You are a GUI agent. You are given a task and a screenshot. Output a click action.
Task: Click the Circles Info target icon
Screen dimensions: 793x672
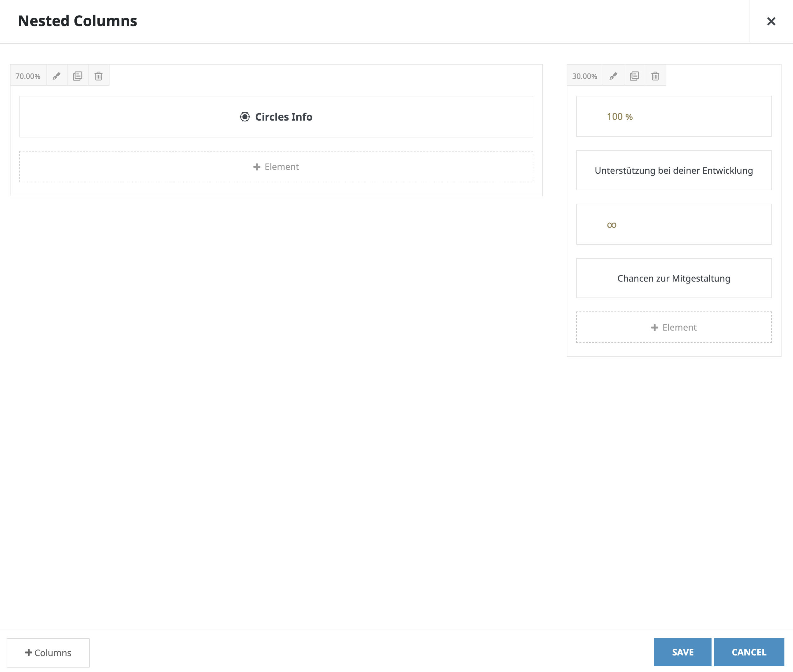coord(245,117)
